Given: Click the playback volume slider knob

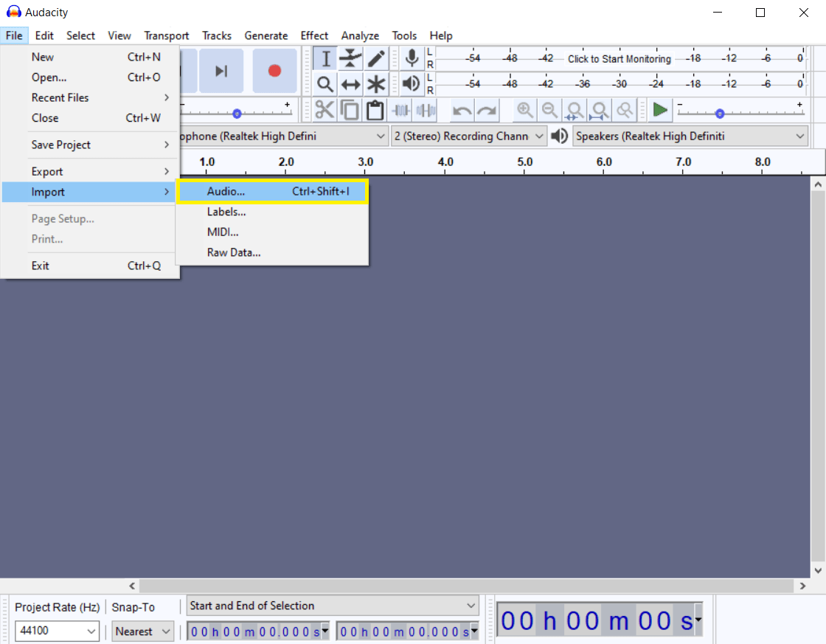Looking at the screenshot, I should 237,114.
